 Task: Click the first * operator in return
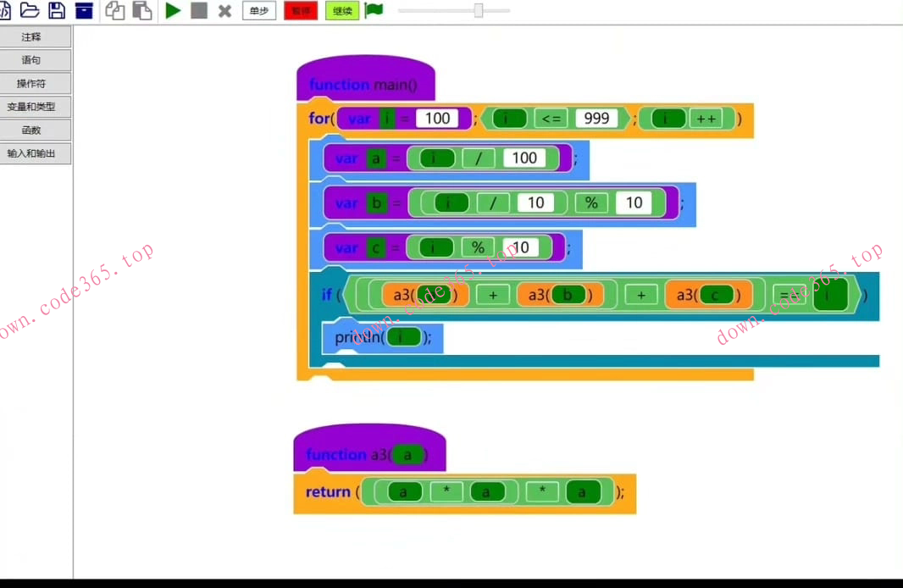[446, 491]
